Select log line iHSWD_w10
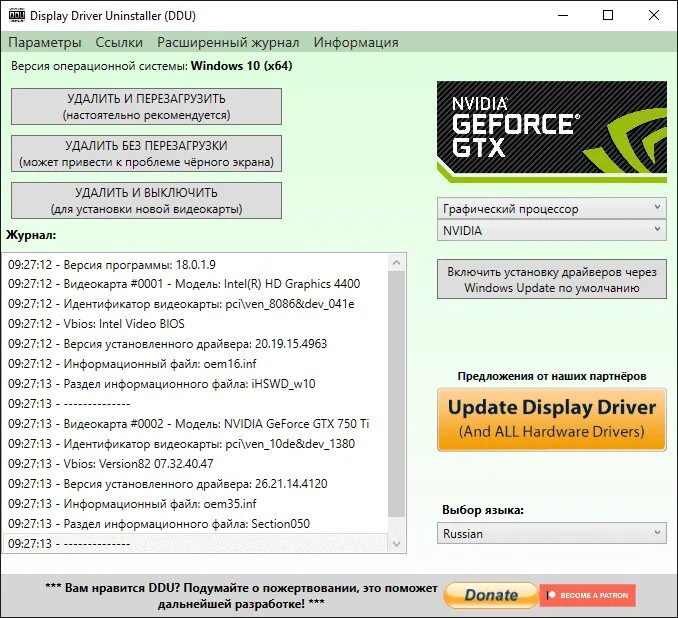This screenshot has width=678, height=618. pyautogui.click(x=195, y=384)
